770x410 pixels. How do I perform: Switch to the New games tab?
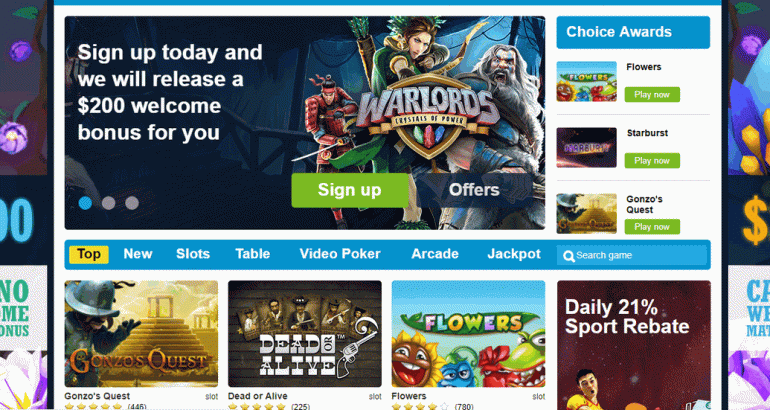[138, 254]
